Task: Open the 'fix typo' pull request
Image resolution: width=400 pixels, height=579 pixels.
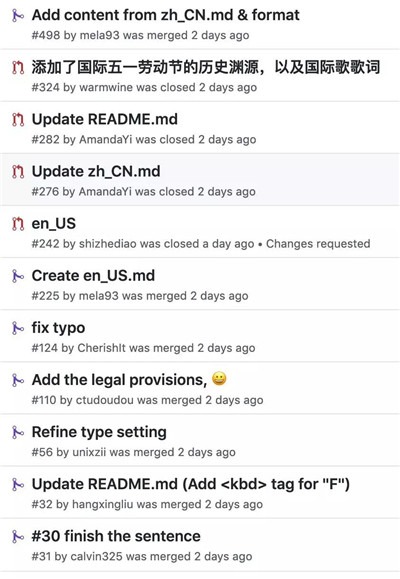Action: tap(58, 328)
